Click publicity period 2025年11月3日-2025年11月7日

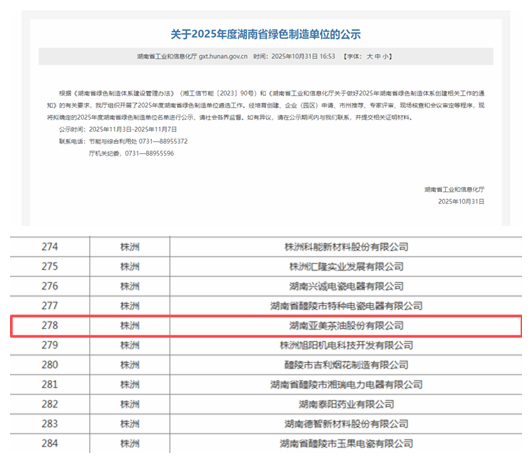pos(133,129)
